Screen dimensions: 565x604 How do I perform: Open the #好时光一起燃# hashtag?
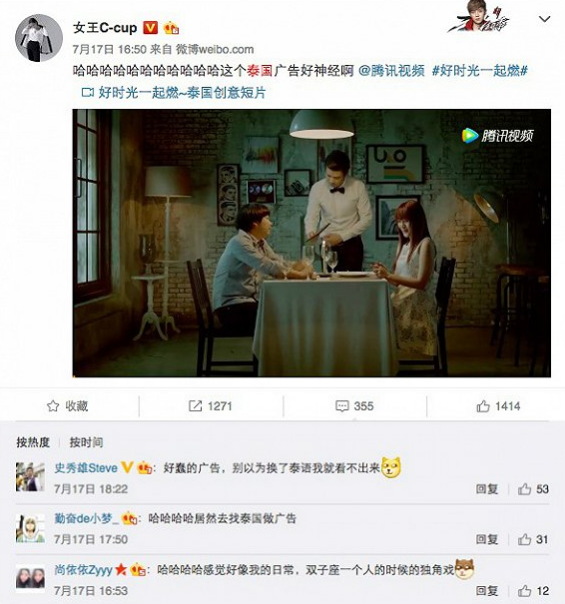(479, 71)
